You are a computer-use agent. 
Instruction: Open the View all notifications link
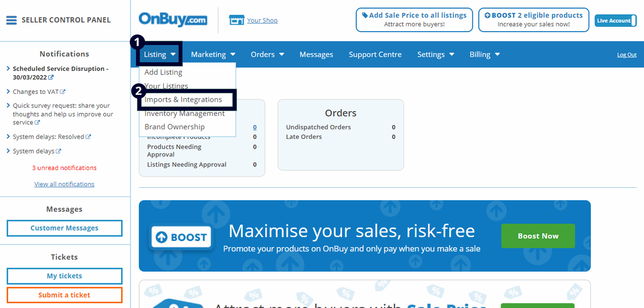click(64, 184)
